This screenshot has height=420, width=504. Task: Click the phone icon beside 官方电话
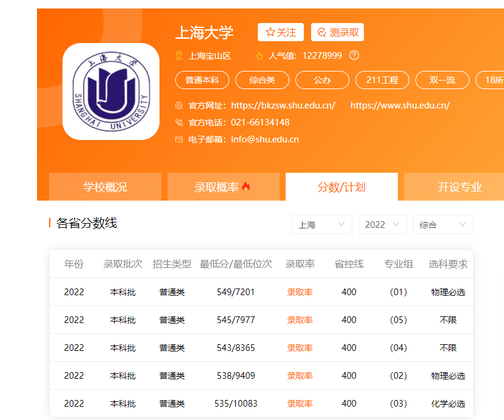[179, 122]
